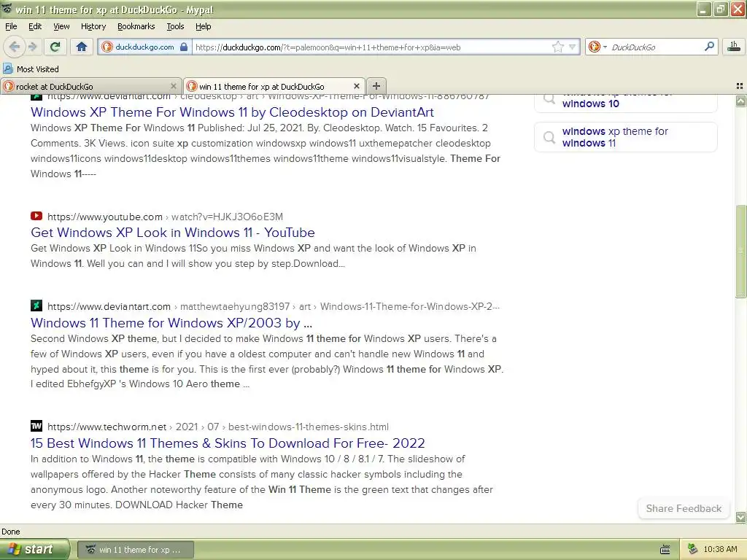Open the Home page button
747x560 pixels.
(82, 47)
